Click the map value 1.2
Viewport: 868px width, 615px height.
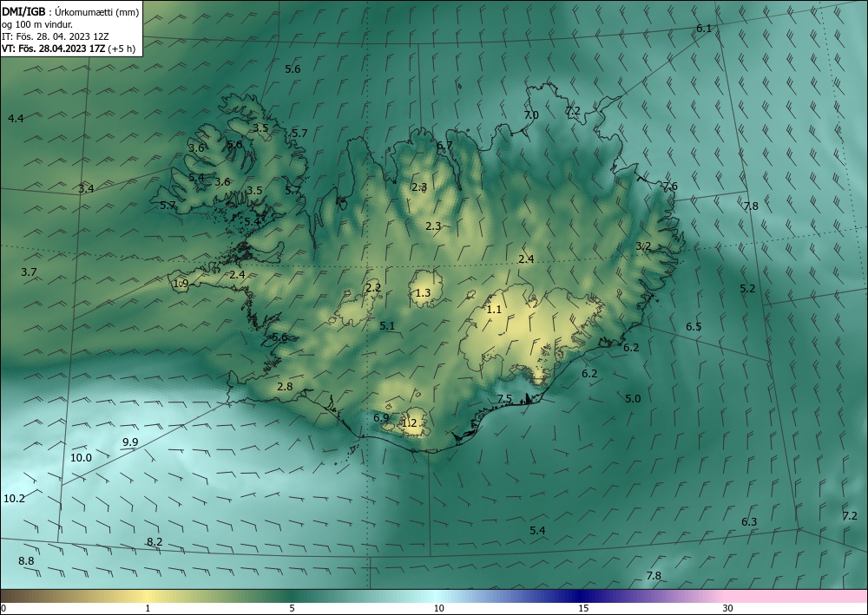tap(409, 423)
